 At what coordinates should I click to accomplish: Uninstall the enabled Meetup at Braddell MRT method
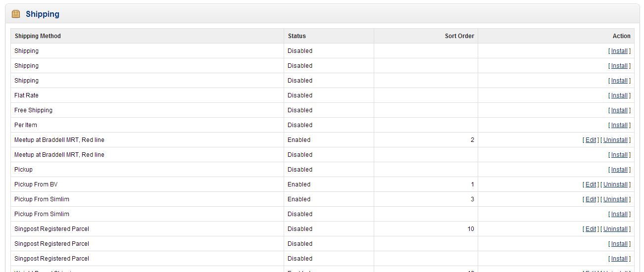[x=615, y=140]
